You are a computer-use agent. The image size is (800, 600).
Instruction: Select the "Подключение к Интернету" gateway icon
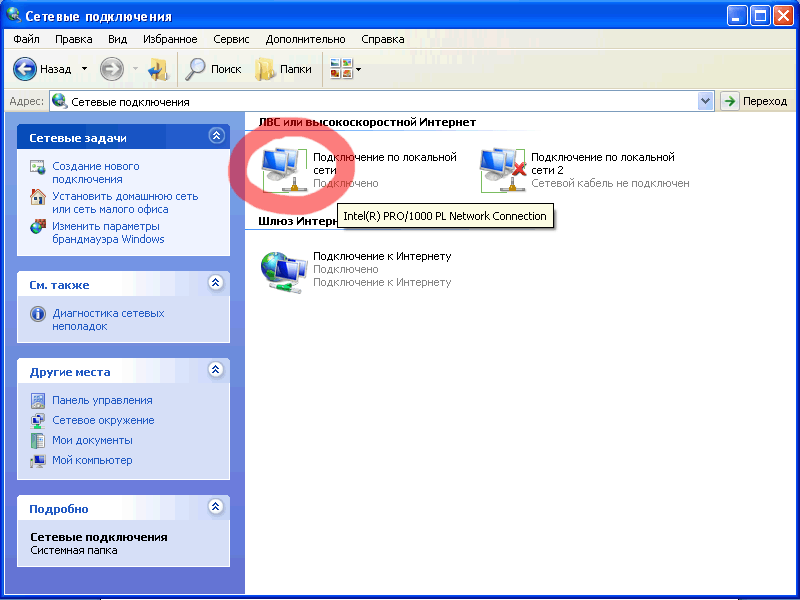click(284, 270)
